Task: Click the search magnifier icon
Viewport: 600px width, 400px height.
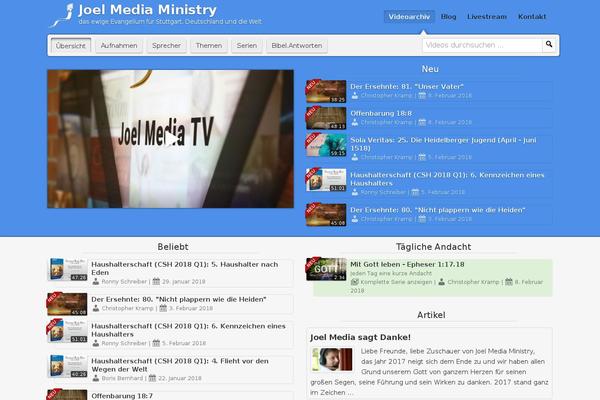Action: (549, 44)
